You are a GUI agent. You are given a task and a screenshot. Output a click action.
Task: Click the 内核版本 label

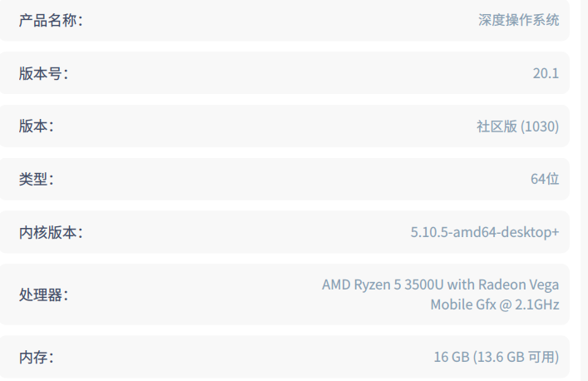(51, 232)
